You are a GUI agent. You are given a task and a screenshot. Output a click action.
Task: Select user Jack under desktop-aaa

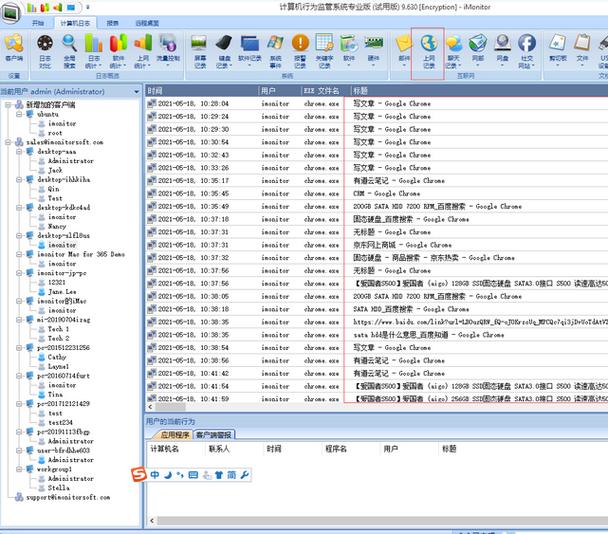coord(55,170)
